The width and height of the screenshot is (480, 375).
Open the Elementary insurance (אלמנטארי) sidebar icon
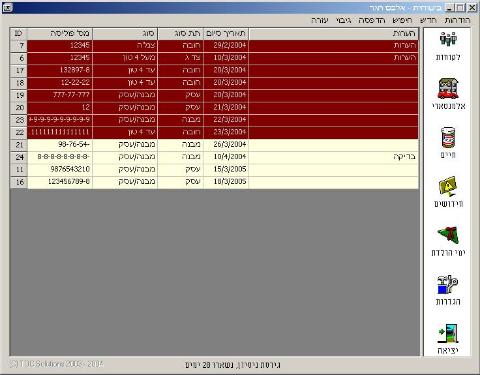tap(448, 88)
